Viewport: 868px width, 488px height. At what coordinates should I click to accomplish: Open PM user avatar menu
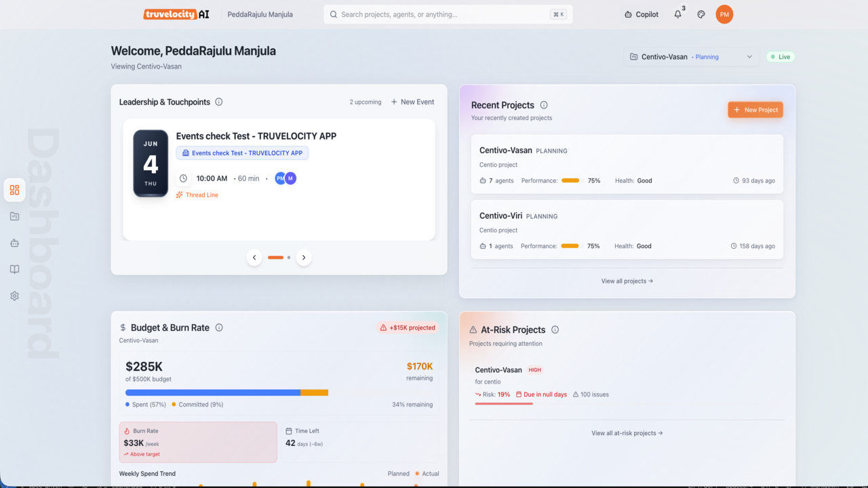click(x=724, y=14)
